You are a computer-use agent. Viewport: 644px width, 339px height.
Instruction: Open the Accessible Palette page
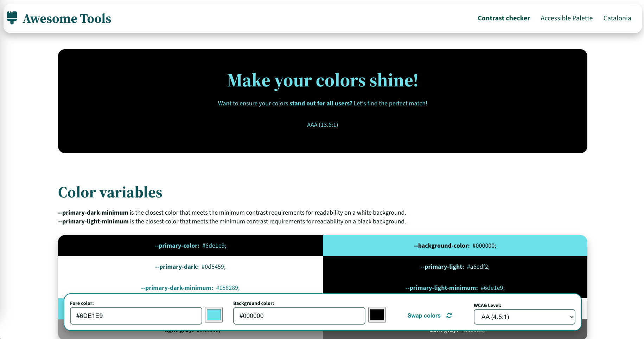tap(566, 18)
